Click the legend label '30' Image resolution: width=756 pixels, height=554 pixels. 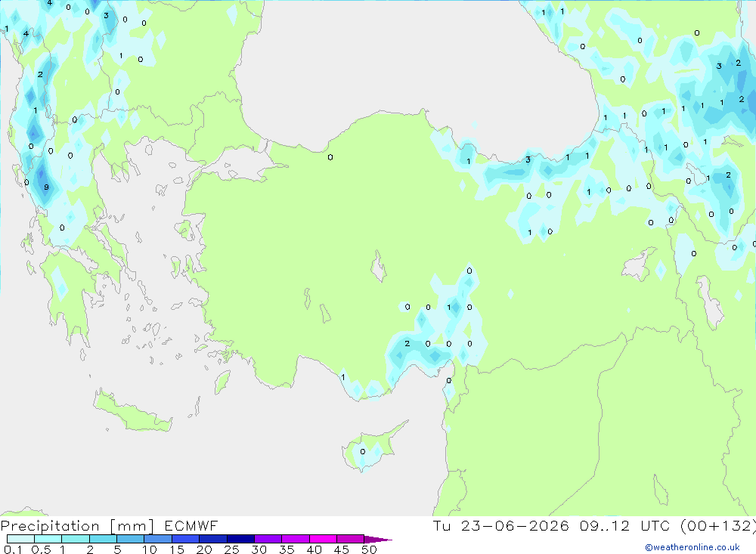click(x=259, y=549)
